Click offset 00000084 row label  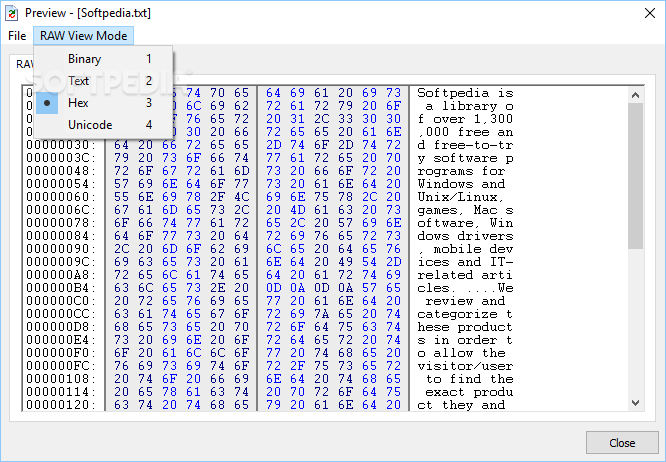click(x=61, y=236)
